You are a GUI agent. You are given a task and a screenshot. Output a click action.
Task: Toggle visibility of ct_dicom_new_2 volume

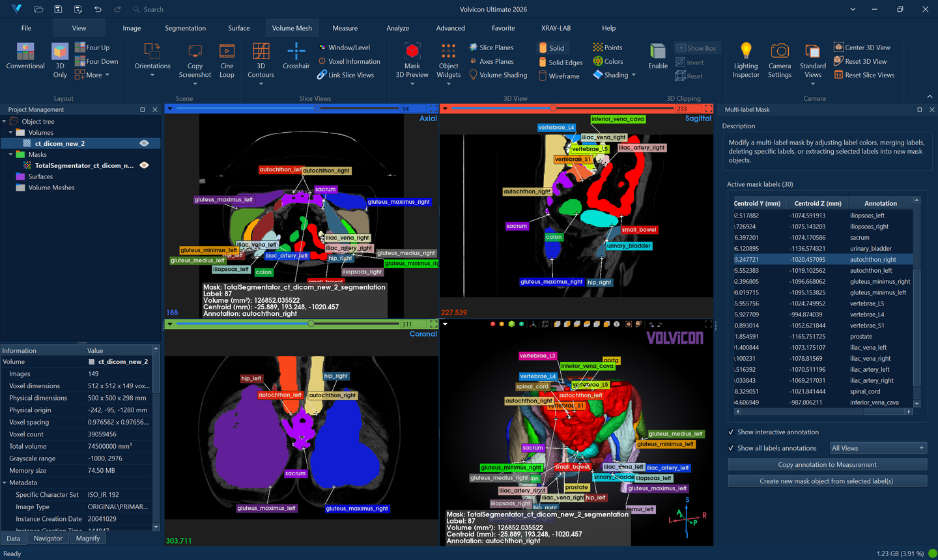pos(145,143)
